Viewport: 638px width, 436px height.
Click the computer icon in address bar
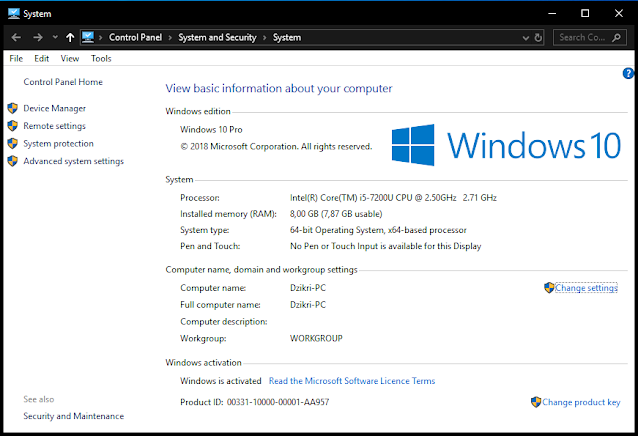(x=88, y=37)
